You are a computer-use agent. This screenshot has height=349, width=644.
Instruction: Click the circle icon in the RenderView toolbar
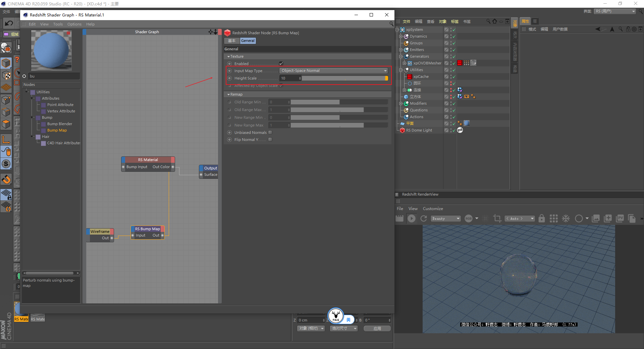coord(579,218)
